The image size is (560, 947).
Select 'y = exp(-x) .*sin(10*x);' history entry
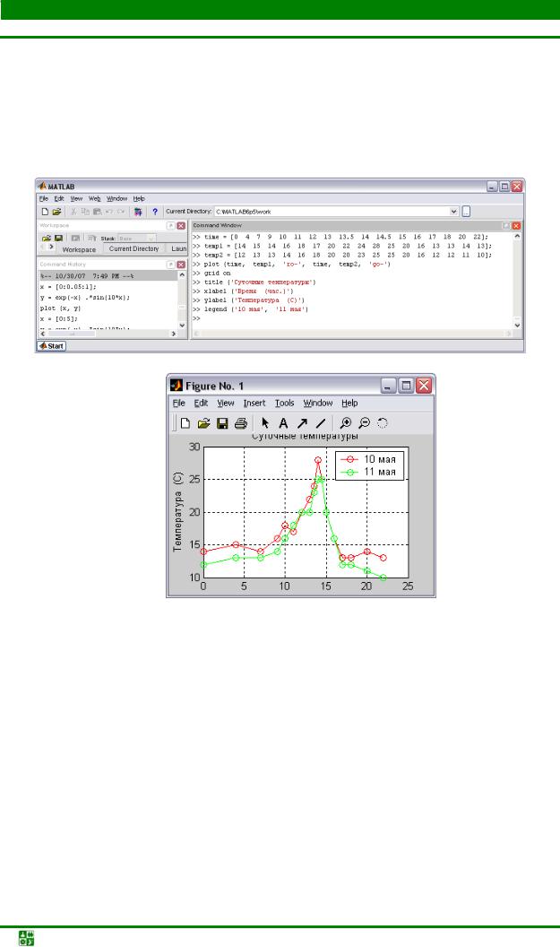85,297
